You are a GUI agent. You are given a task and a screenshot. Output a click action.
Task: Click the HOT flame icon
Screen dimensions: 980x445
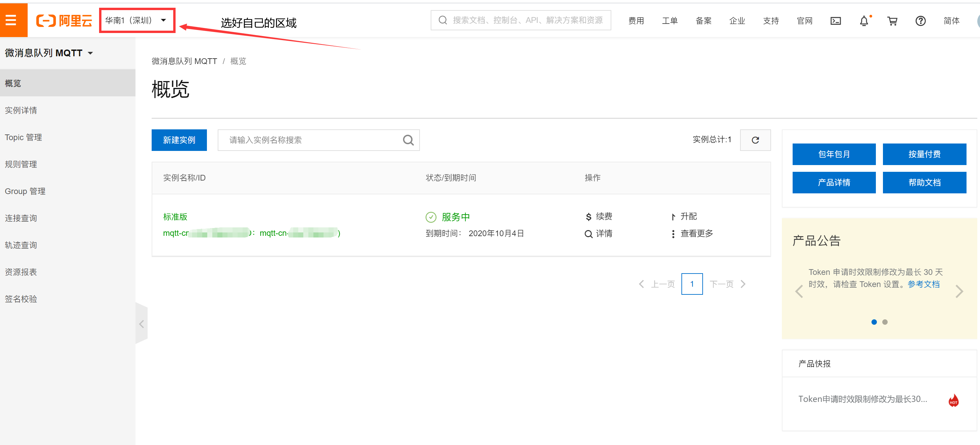coord(953,400)
